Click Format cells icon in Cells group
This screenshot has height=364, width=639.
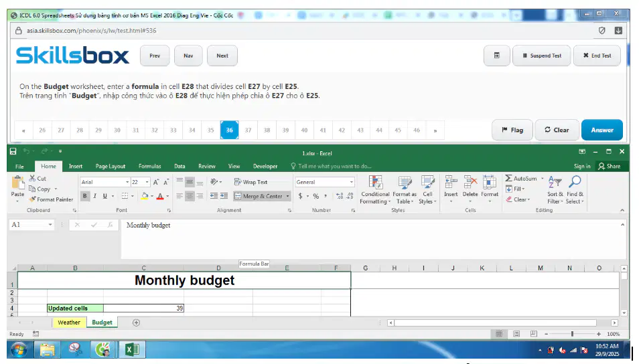[x=490, y=183]
